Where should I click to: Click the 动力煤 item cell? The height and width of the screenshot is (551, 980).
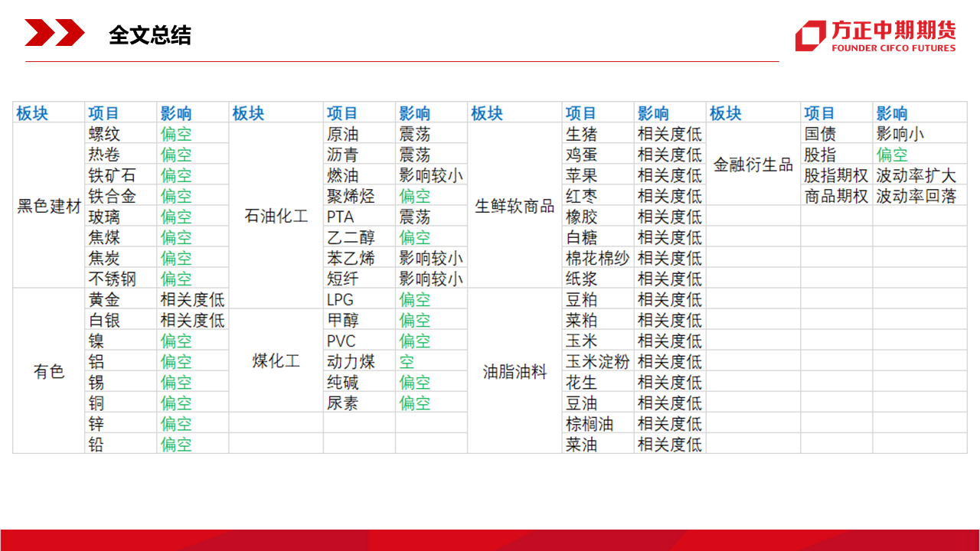click(x=359, y=361)
